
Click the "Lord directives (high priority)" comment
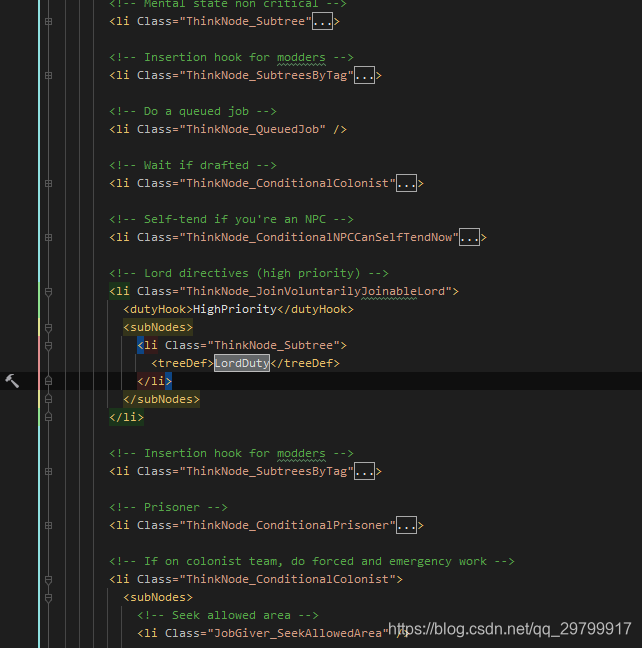(249, 274)
